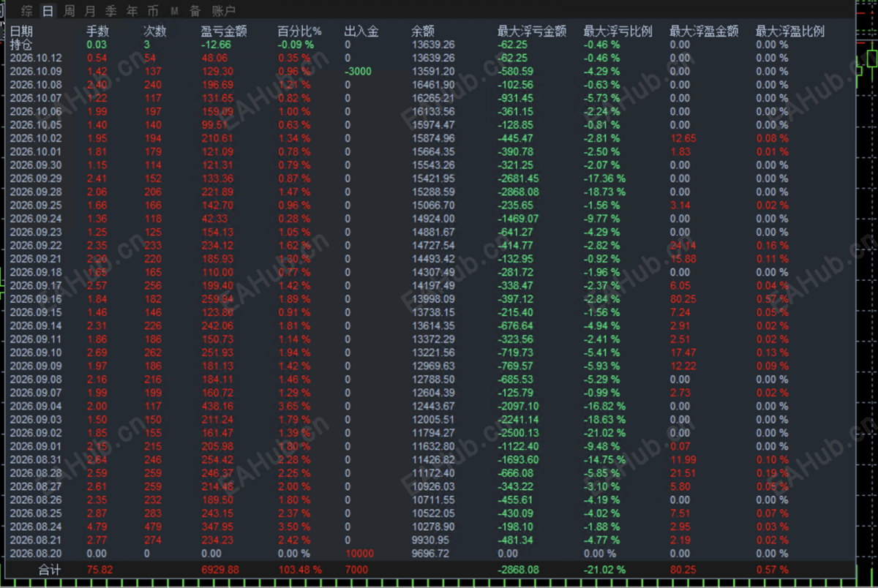878x588 pixels.
Task: Switch to the 综 summary tab
Action: (27, 11)
